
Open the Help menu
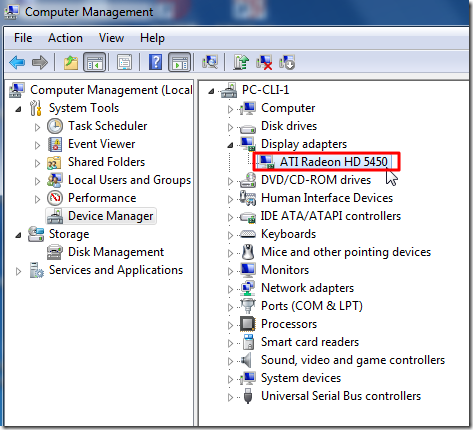point(152,38)
